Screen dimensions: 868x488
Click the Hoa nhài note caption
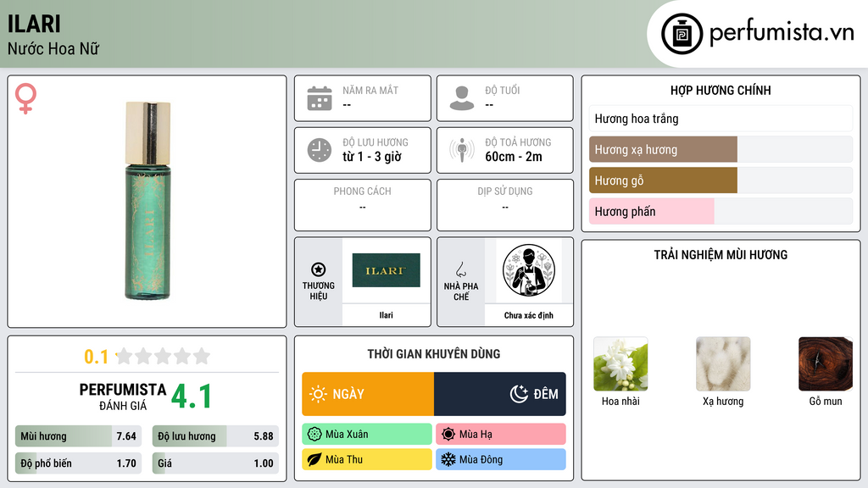[x=620, y=401]
